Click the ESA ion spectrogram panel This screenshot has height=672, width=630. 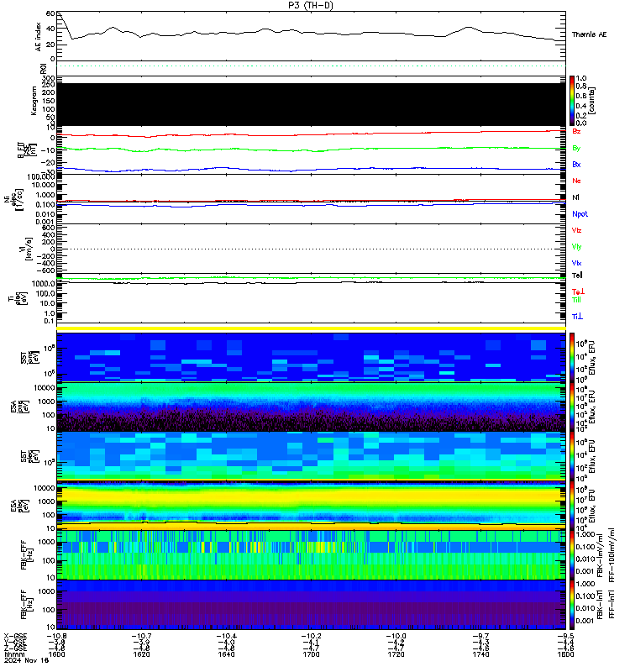pos(311,407)
